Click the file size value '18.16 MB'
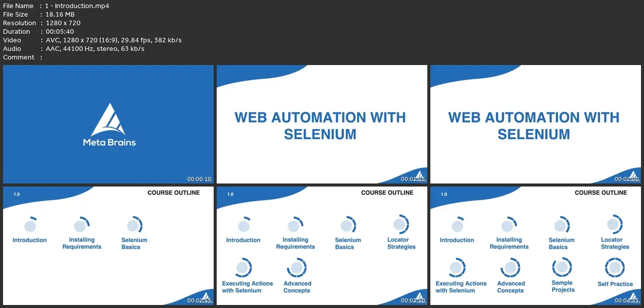The image size is (644, 308). [60, 15]
